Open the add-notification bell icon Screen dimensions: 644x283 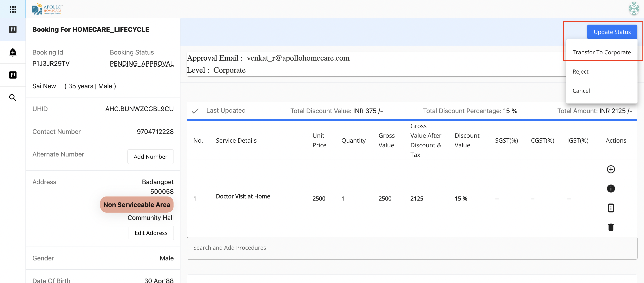coord(13,52)
